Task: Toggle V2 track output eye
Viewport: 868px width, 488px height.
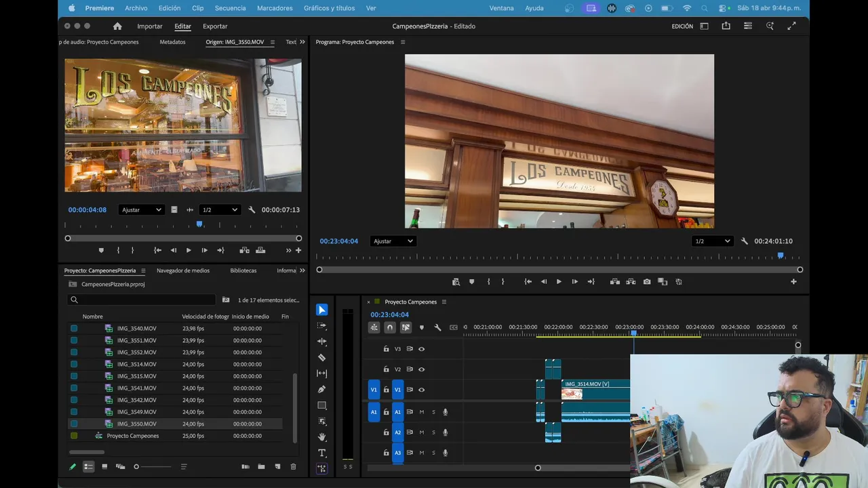Action: pos(421,369)
